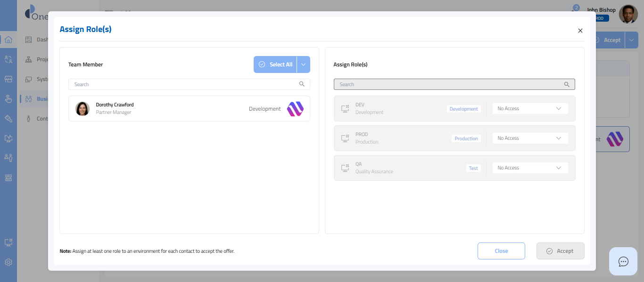Focus the Team Member search field

click(184, 84)
